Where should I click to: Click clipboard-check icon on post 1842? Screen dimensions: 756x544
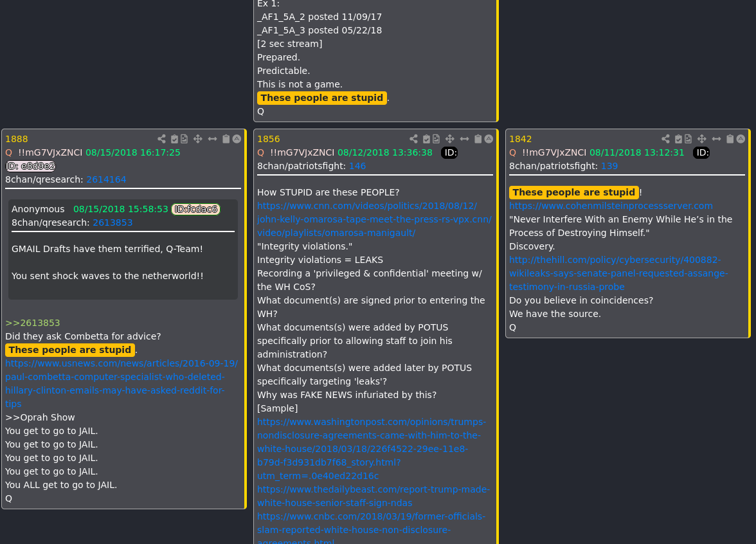(x=678, y=139)
